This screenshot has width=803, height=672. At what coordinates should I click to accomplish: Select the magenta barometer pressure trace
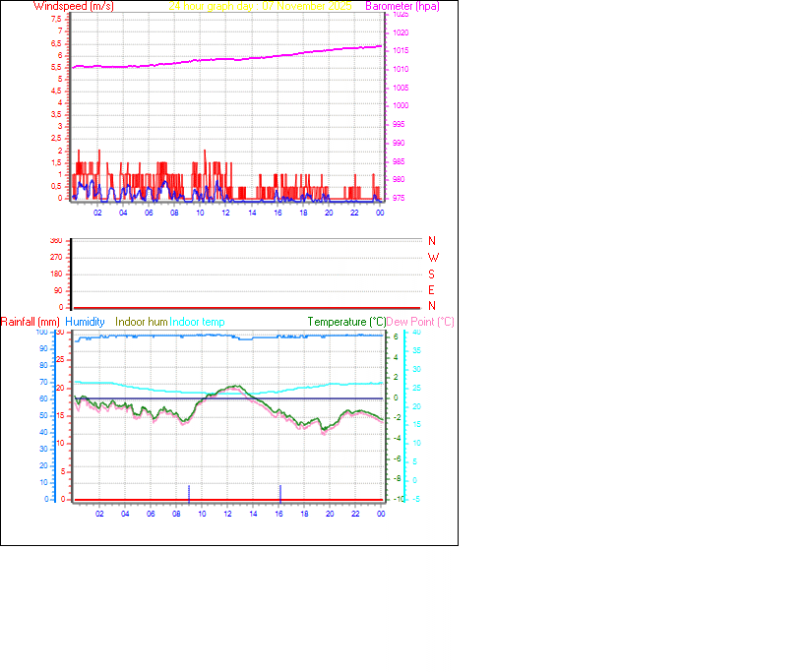tap(246, 59)
